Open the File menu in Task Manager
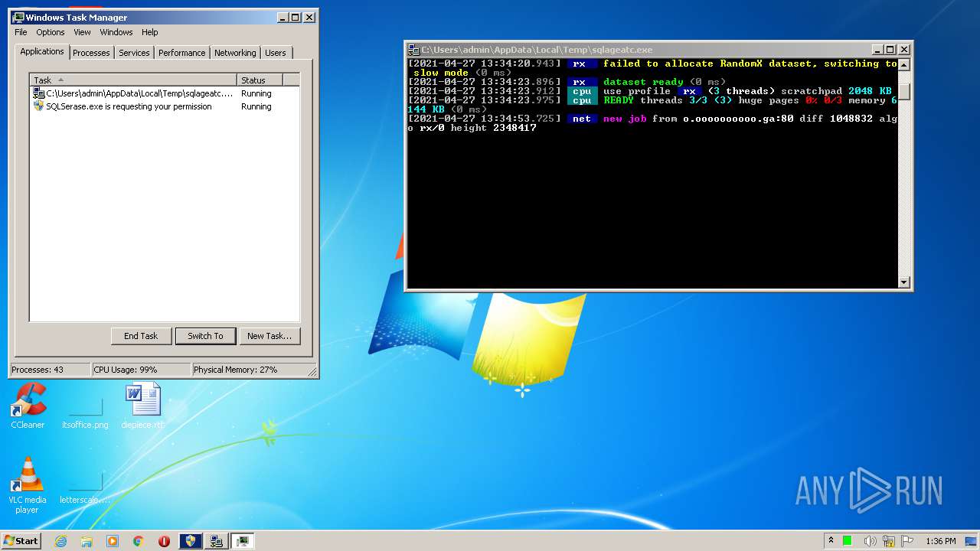The height and width of the screenshot is (551, 980). [21, 32]
